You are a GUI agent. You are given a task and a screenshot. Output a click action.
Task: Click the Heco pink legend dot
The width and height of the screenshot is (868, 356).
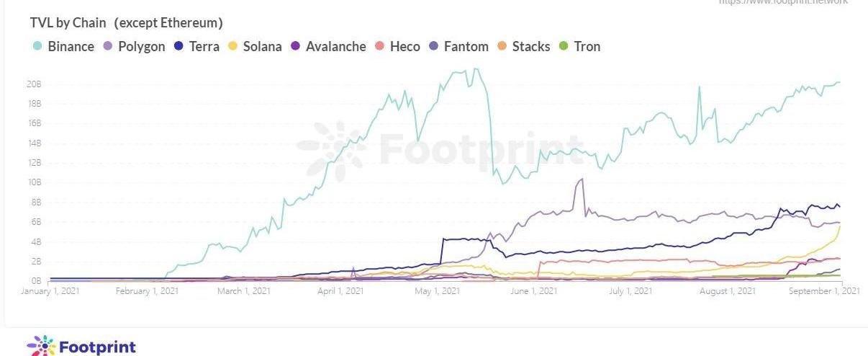click(379, 47)
